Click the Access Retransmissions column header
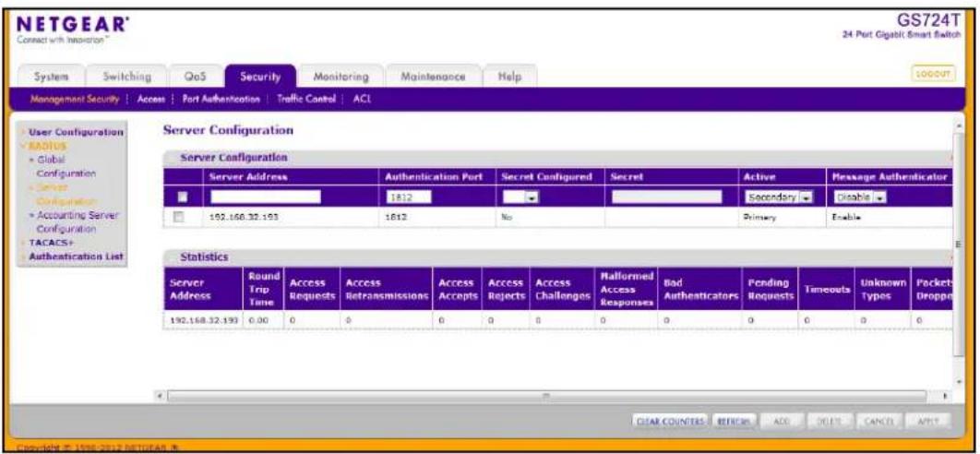The image size is (980, 454). 386,289
